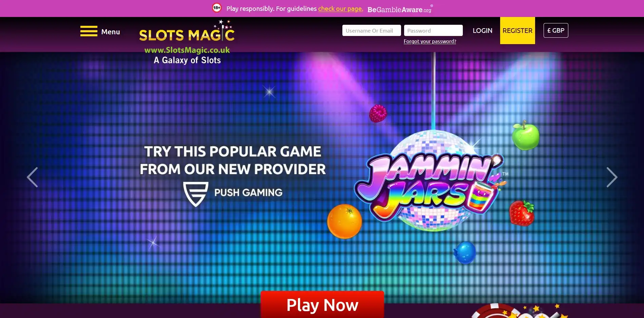The width and height of the screenshot is (644, 318).
Task: Go to previous banner slide arrow
Action: [x=33, y=177]
